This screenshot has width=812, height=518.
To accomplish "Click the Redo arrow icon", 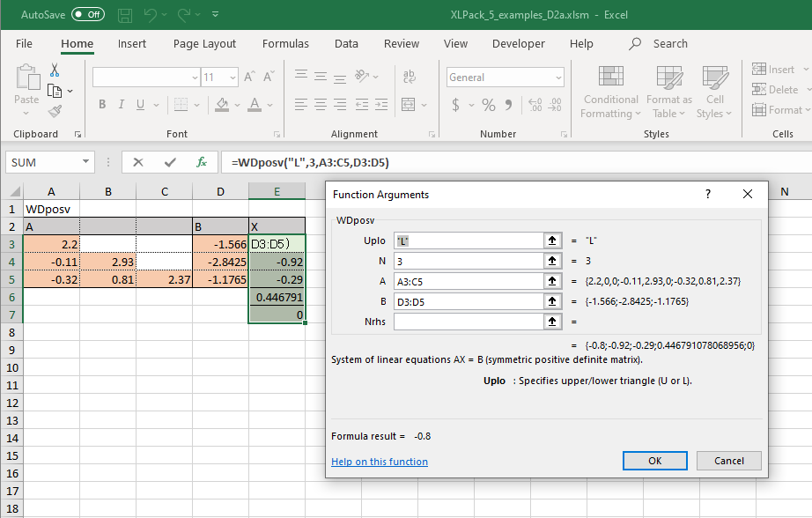I will point(184,15).
